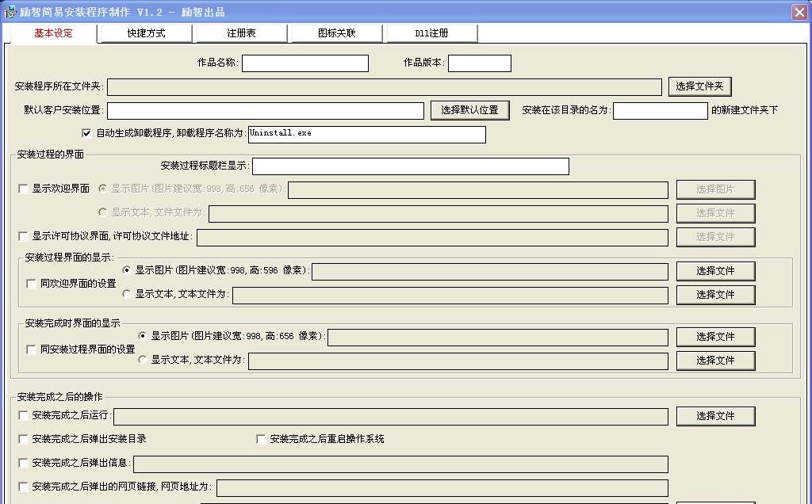The width and height of the screenshot is (812, 504).
Task: Choose 显示文本 radio in install process section
Action: click(126, 295)
